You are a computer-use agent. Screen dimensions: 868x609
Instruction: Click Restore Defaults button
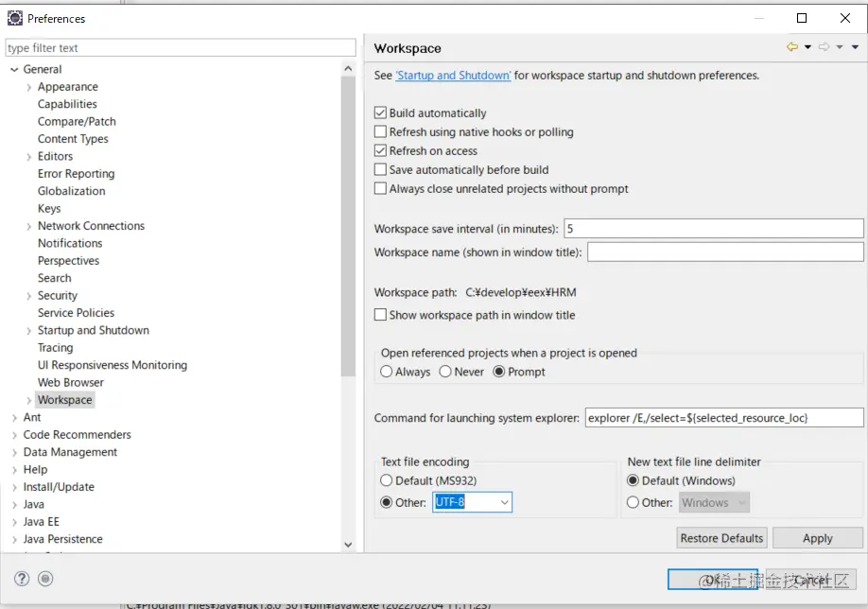point(721,538)
